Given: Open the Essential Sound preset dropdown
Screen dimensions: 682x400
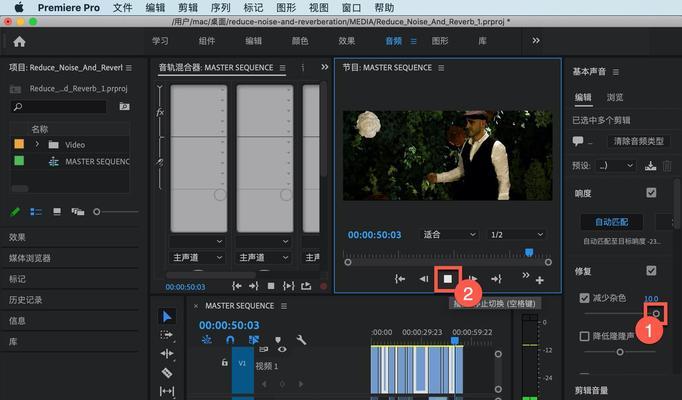Looking at the screenshot, I should click(x=615, y=166).
